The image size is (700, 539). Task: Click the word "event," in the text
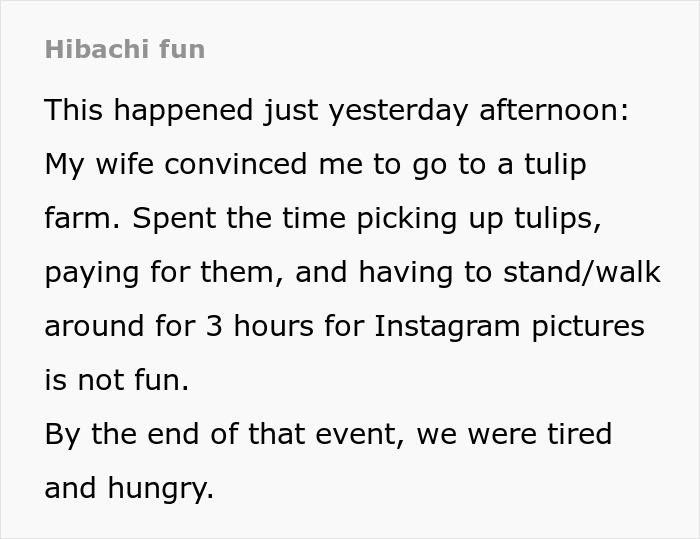point(360,435)
